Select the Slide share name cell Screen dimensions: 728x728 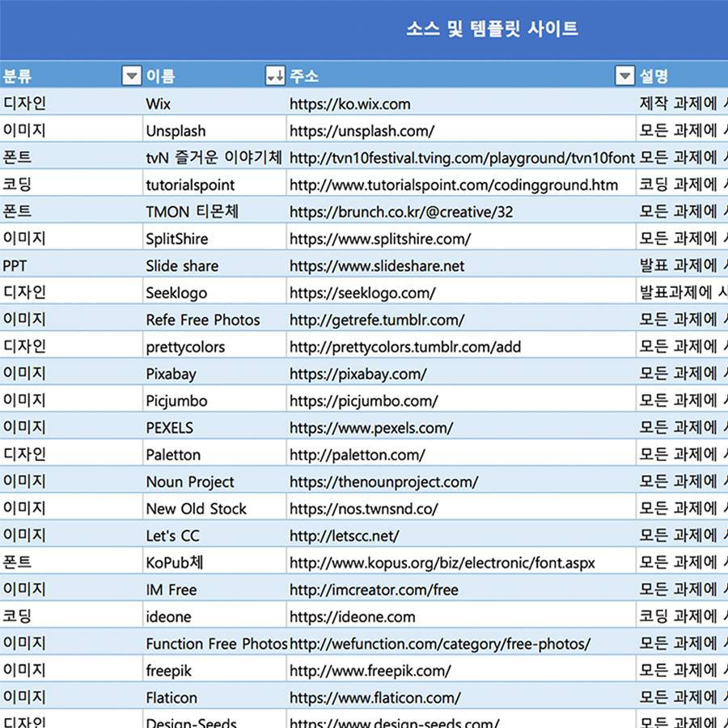coord(214,265)
